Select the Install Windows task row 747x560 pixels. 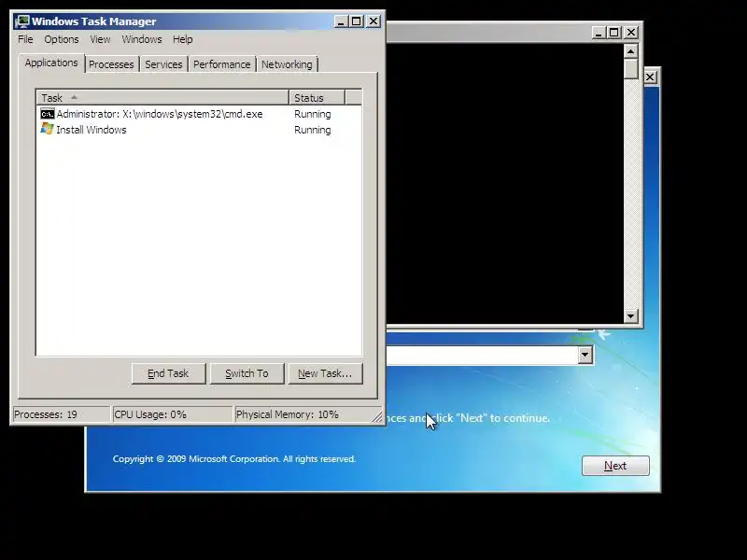pos(199,130)
